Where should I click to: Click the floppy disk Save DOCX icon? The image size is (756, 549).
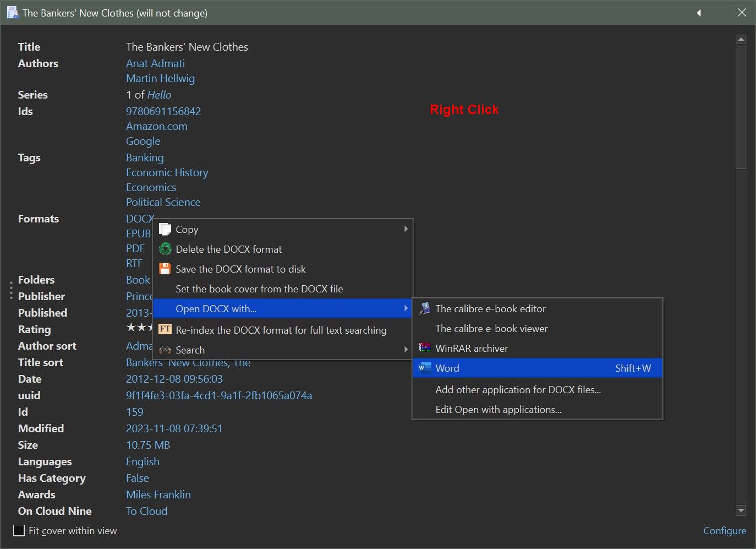(x=165, y=269)
